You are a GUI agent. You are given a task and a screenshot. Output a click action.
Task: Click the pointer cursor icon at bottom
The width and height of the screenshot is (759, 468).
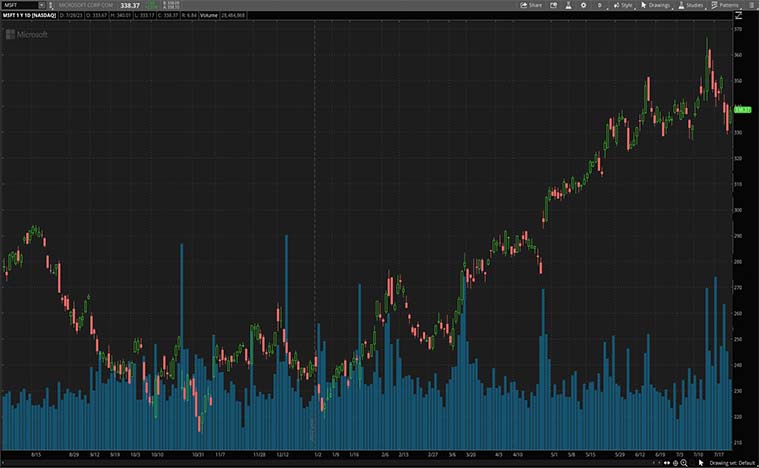point(701,463)
